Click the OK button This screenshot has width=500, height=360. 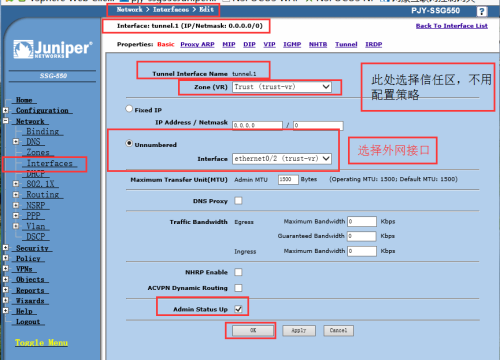click(253, 330)
